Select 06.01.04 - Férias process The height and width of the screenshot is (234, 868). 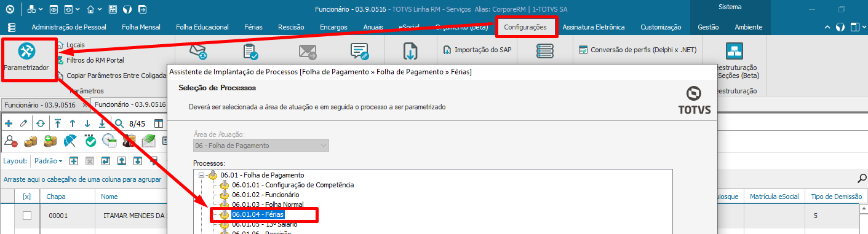258,214
